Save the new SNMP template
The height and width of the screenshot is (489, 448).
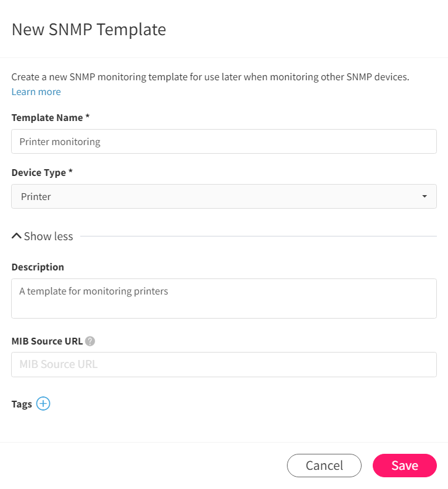point(405,466)
